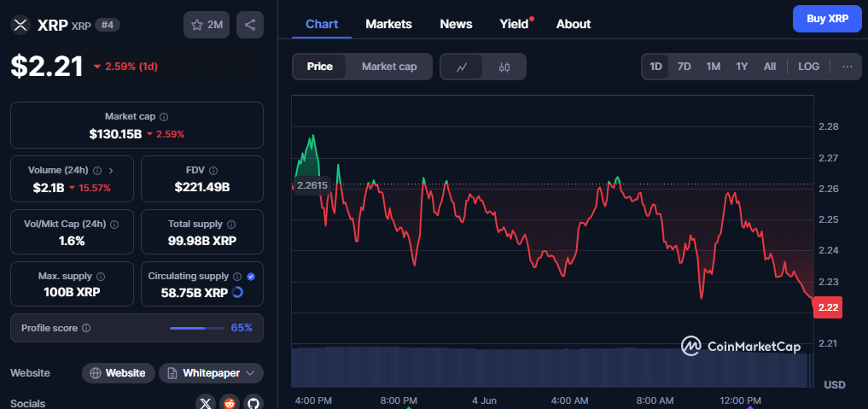Click the $2.1B volume value
This screenshot has width=868, height=409.
pyautogui.click(x=48, y=188)
